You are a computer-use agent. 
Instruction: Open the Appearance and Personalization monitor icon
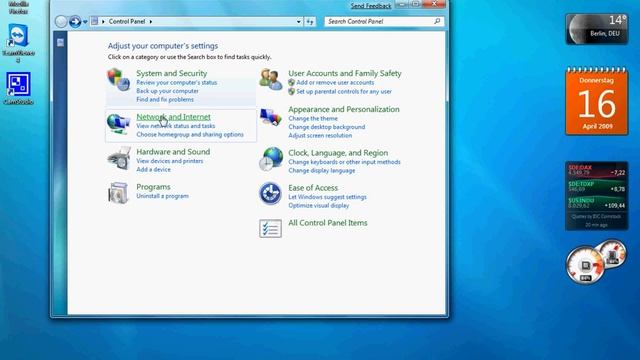point(271,118)
